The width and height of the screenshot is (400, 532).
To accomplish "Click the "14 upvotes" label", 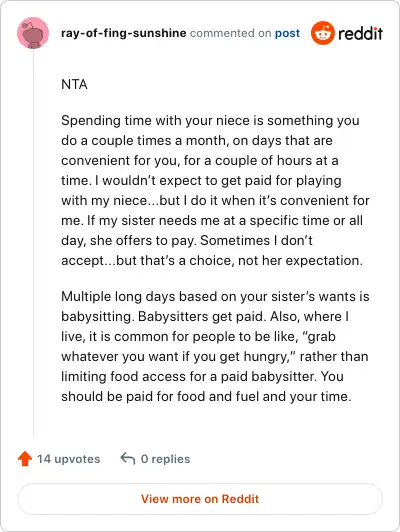I will [69, 459].
